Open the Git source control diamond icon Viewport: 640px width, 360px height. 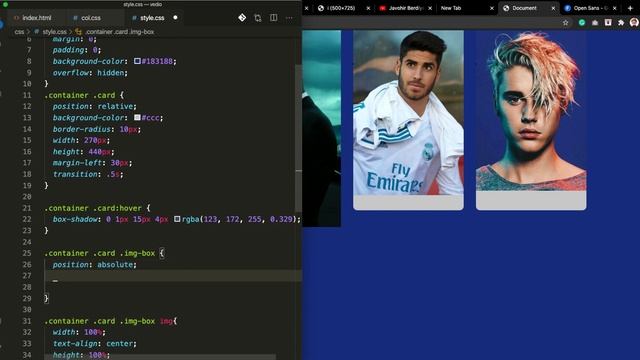(x=242, y=18)
